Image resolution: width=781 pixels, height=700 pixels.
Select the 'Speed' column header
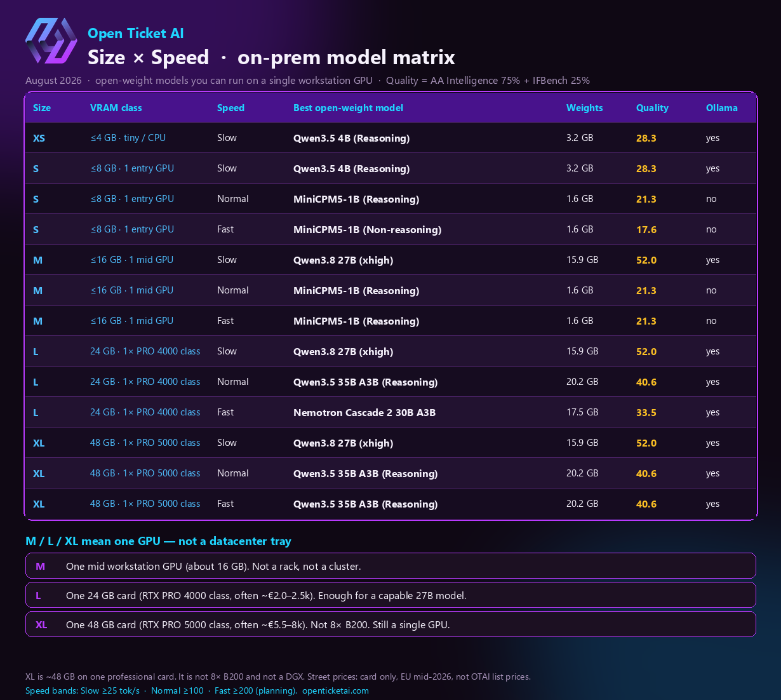(230, 108)
